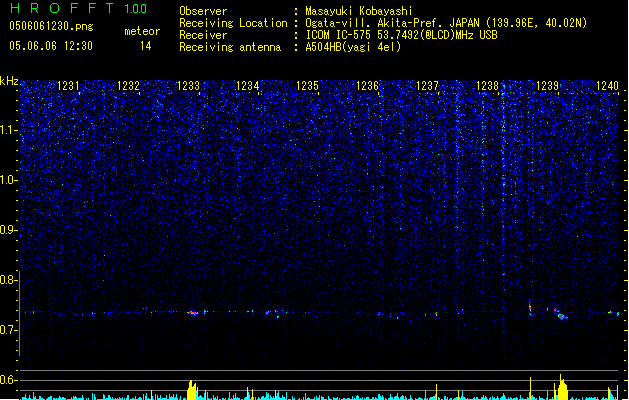
Task: Click the 1237 time marker
Action: coord(428,86)
